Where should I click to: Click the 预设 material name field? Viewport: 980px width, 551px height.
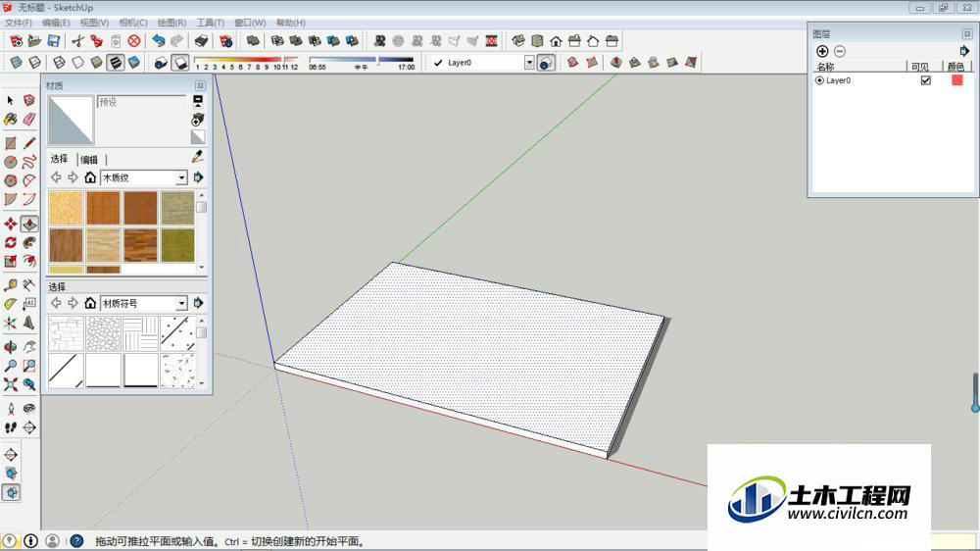coord(142,101)
